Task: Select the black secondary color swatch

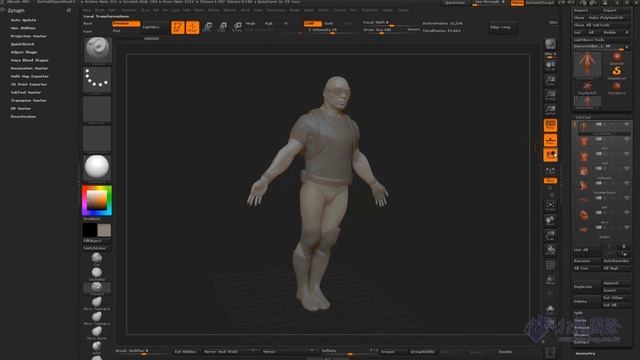Action: 89,230
